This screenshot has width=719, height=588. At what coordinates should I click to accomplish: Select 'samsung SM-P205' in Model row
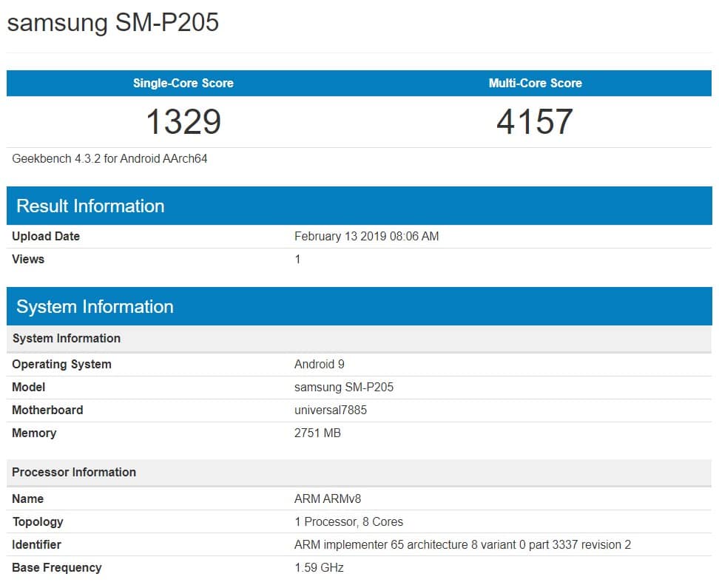click(344, 387)
